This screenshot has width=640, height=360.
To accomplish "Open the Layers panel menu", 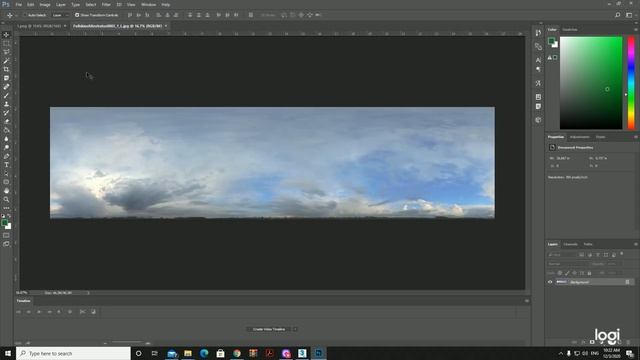I will 636,244.
